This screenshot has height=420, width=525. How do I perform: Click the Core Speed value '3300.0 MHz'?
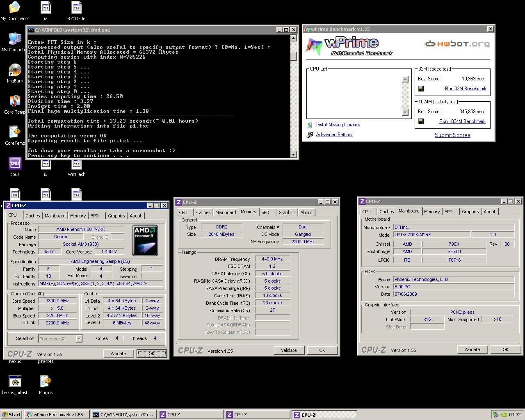coord(57,301)
